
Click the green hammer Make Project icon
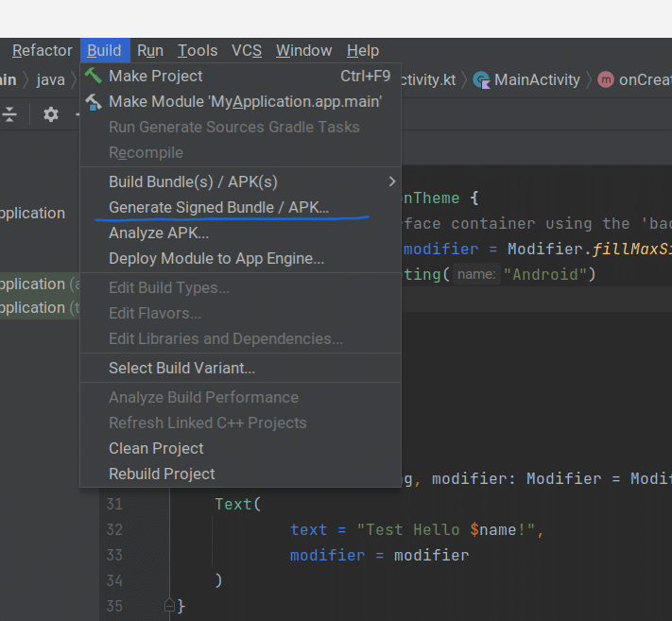[93, 76]
